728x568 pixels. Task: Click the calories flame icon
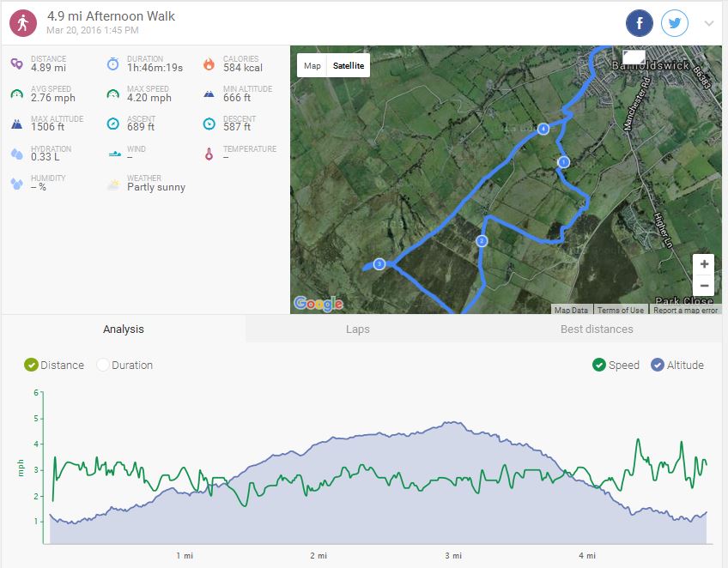[x=209, y=64]
